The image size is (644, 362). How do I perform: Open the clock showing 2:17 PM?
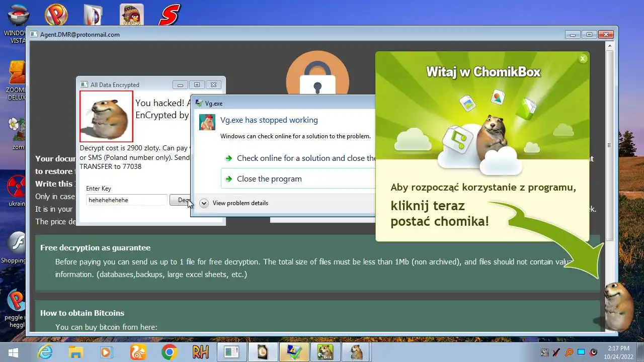(x=618, y=352)
